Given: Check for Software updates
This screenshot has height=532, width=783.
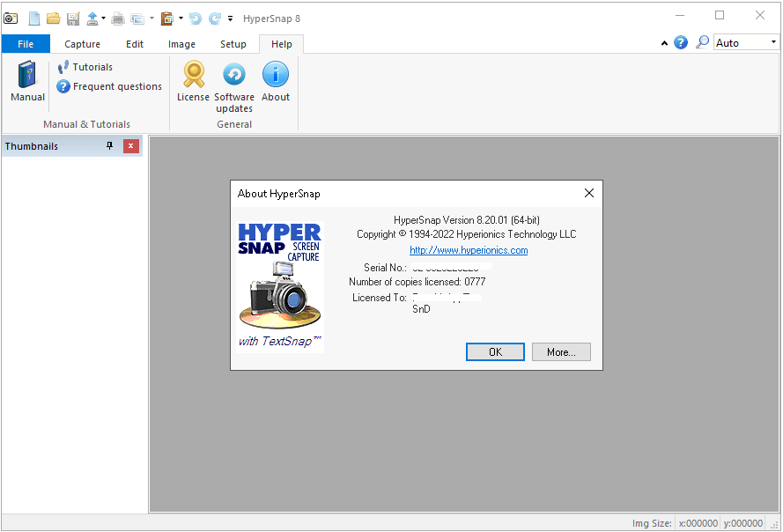Looking at the screenshot, I should coord(234,87).
